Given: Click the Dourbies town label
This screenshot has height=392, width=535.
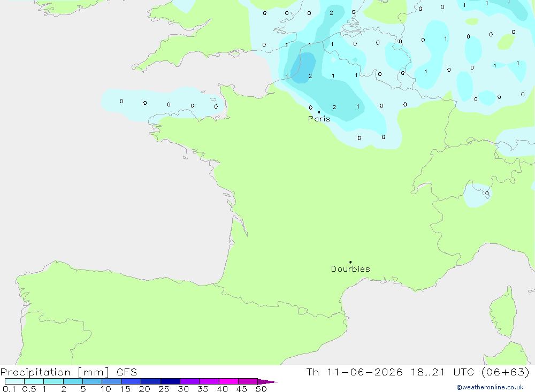Looking at the screenshot, I should 350,269.
